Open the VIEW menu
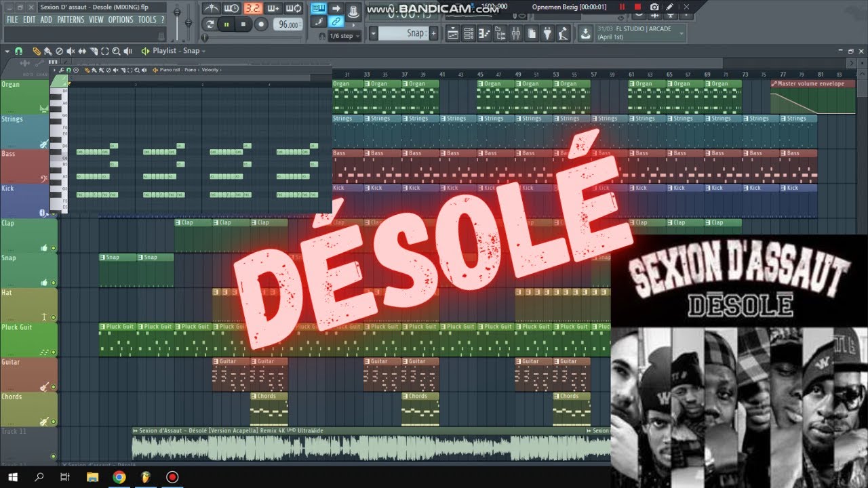Viewport: 868px width, 488px height. [x=96, y=20]
